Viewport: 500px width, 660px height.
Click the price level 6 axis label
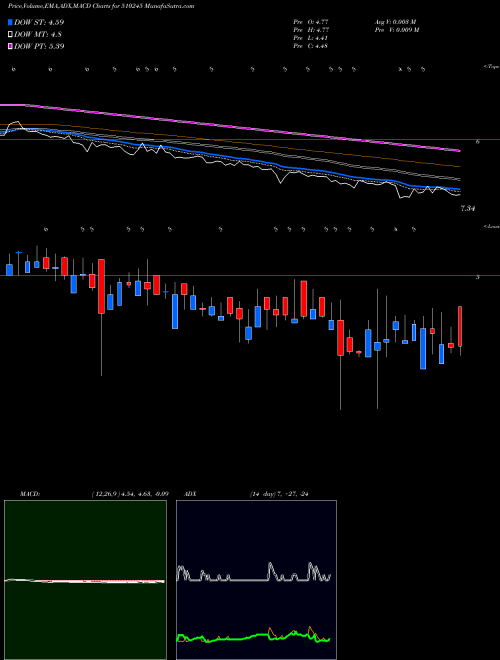click(x=477, y=142)
